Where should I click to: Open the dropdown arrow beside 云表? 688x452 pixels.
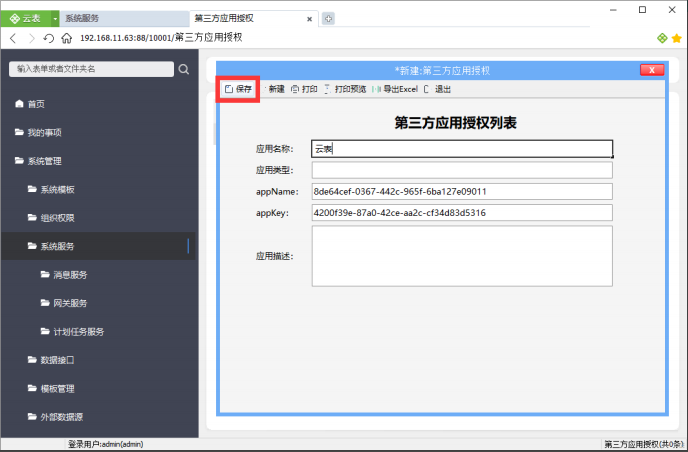(55, 19)
